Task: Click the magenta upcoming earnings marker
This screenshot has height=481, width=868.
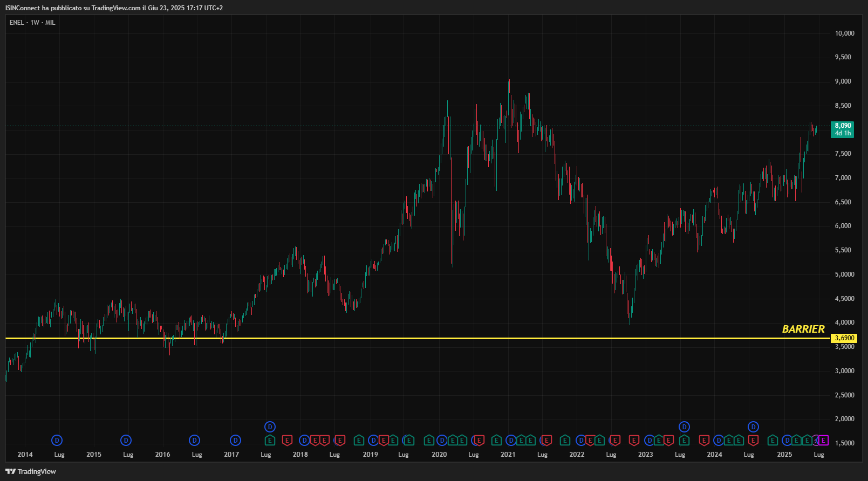Action: point(823,441)
